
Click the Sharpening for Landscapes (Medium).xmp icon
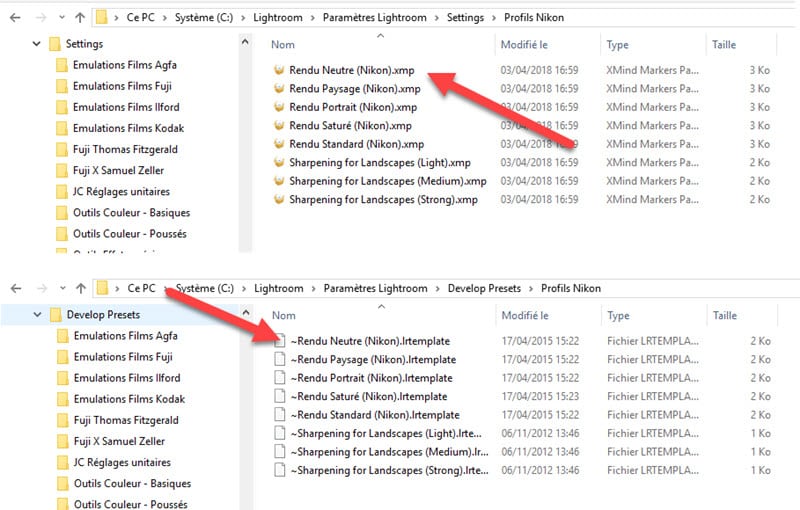[x=279, y=181]
